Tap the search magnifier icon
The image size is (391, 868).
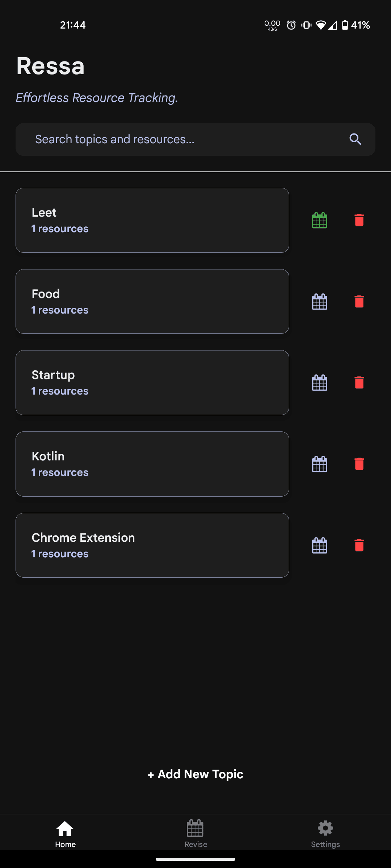355,139
